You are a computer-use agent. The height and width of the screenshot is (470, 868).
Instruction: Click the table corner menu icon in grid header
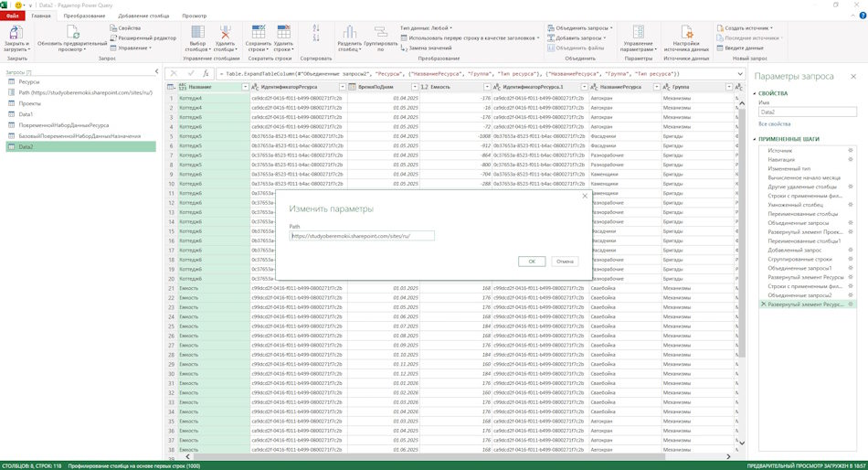point(171,87)
